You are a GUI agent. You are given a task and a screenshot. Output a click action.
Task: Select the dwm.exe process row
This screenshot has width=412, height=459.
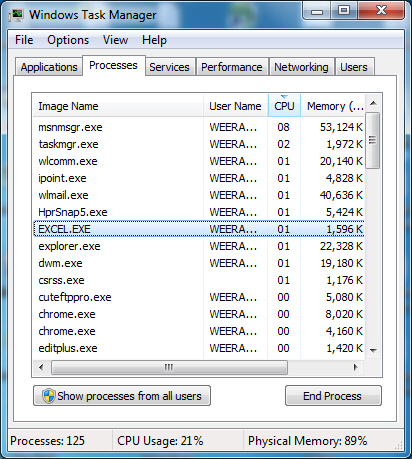point(199,263)
